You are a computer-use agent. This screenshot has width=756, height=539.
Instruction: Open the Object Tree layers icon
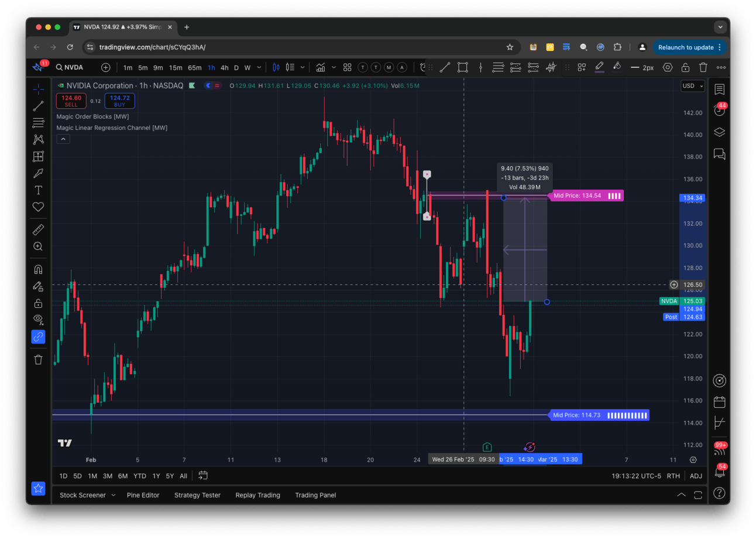pyautogui.click(x=719, y=132)
